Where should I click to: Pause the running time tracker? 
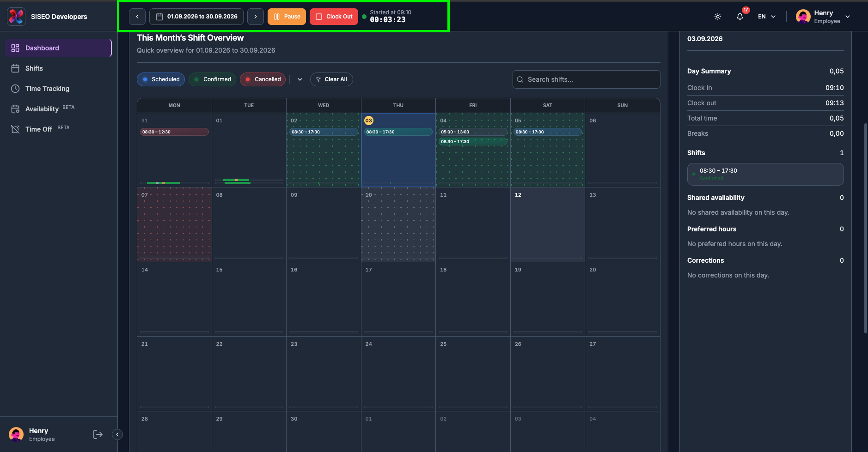(x=287, y=17)
